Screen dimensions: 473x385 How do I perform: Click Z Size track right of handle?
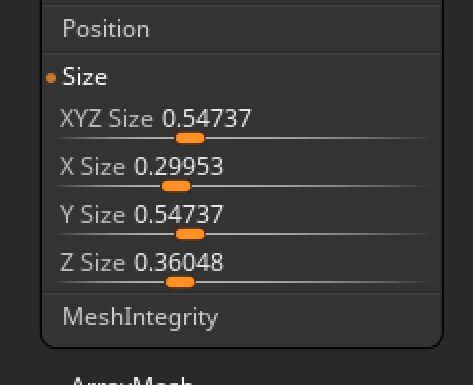[x=312, y=282]
